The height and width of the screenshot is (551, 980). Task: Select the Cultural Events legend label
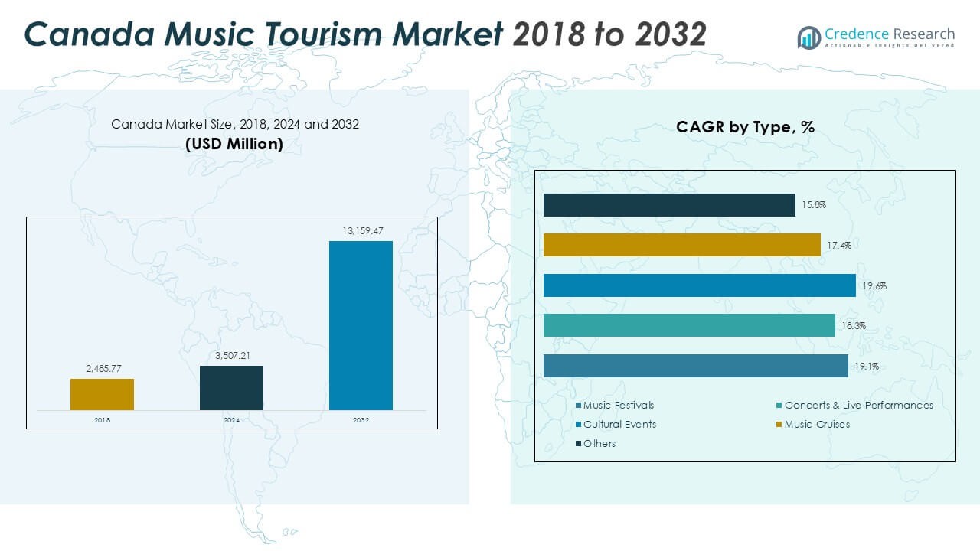(x=619, y=424)
